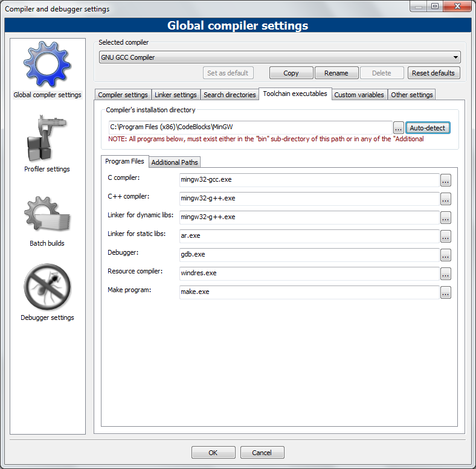The image size is (476, 469).
Task: Switch to the Compiler settings tab
Action: coord(123,95)
